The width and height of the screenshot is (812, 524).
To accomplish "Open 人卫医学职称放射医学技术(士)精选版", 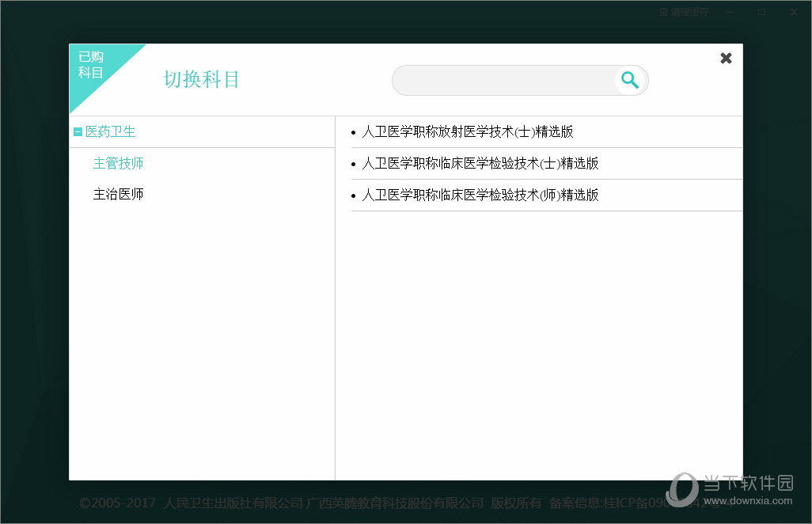I will [467, 132].
